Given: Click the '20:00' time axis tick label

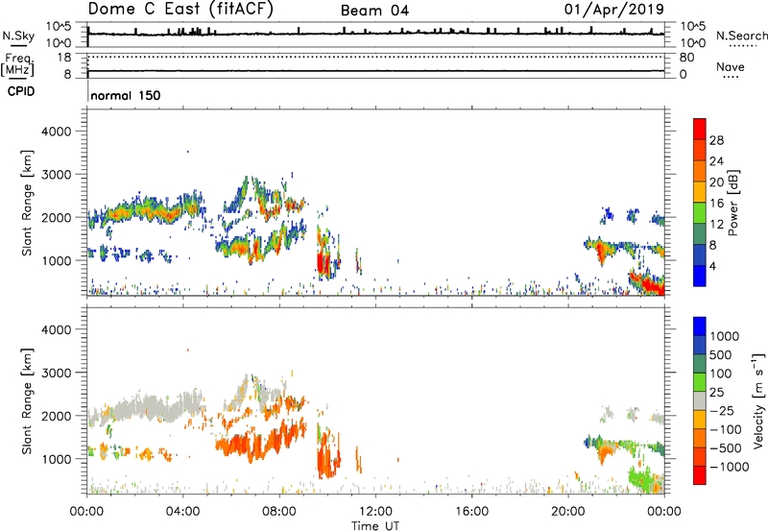Looking at the screenshot, I should click(568, 512).
